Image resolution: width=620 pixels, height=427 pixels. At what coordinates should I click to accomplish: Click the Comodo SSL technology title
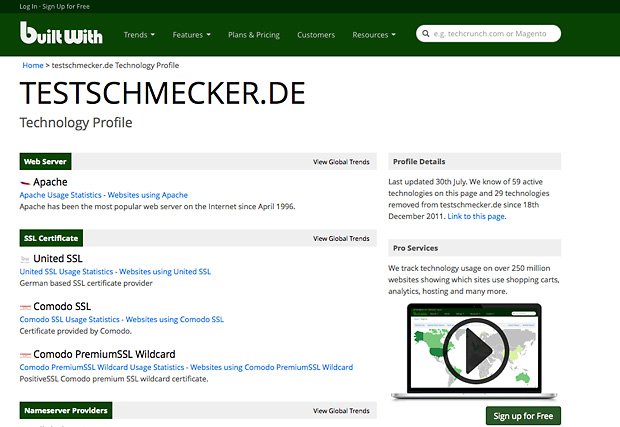tap(62, 306)
